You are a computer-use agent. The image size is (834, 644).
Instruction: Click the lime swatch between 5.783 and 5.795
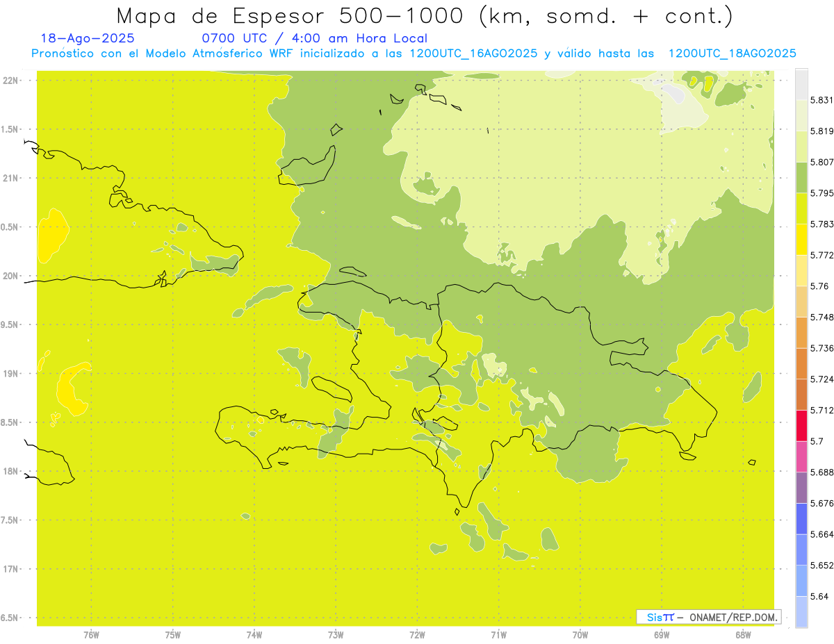click(x=801, y=208)
